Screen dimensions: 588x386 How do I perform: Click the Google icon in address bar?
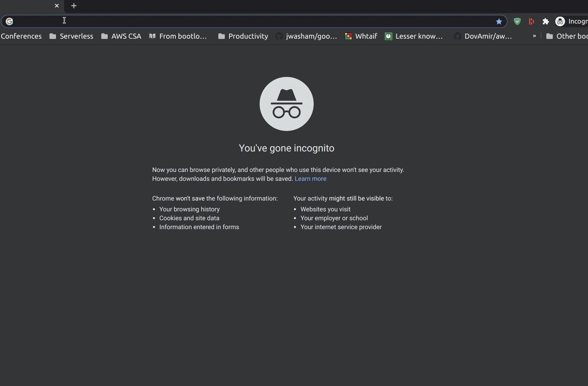click(x=9, y=21)
